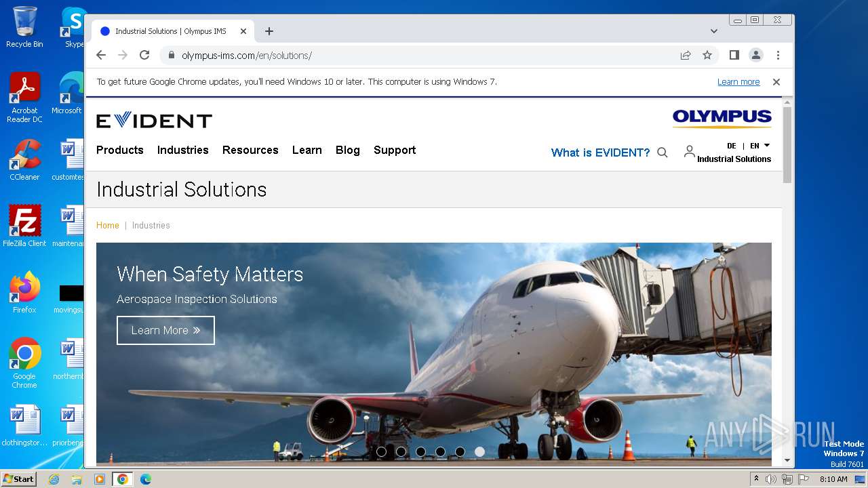The image size is (868, 488).
Task: Open the Products menu
Action: [x=120, y=150]
